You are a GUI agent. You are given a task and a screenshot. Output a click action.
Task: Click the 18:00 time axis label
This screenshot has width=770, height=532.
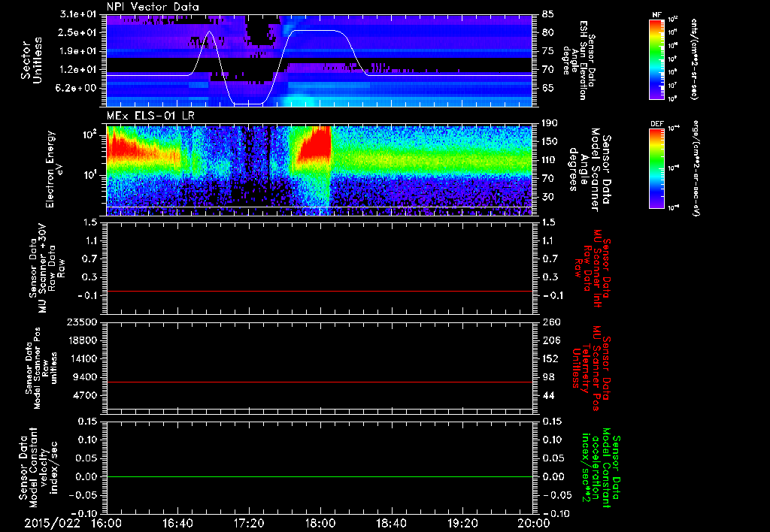320,523
